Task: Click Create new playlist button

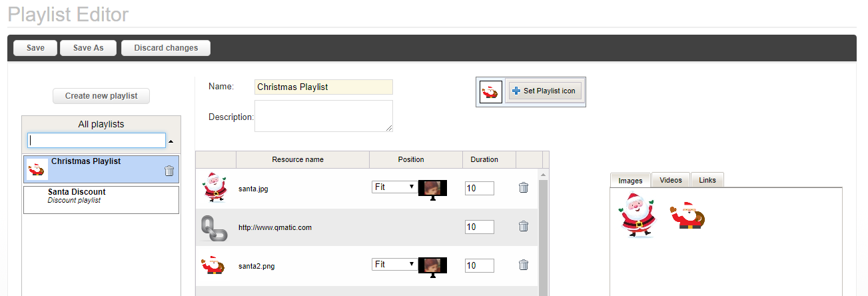Action: (x=101, y=96)
